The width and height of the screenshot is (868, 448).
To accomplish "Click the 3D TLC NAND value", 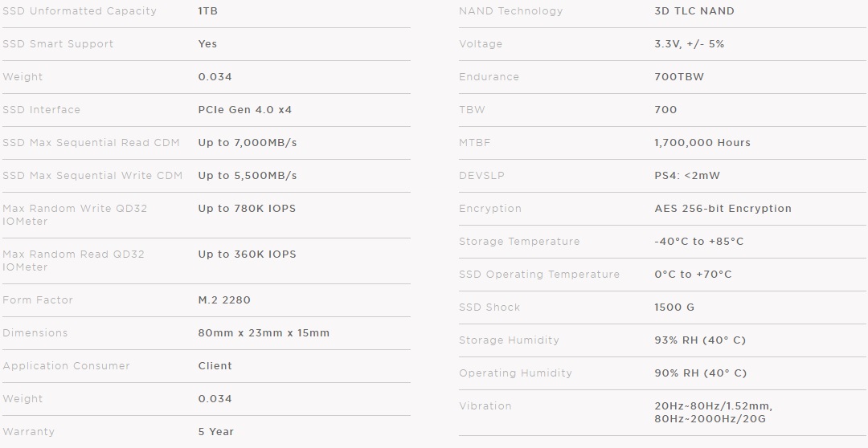I will point(694,11).
